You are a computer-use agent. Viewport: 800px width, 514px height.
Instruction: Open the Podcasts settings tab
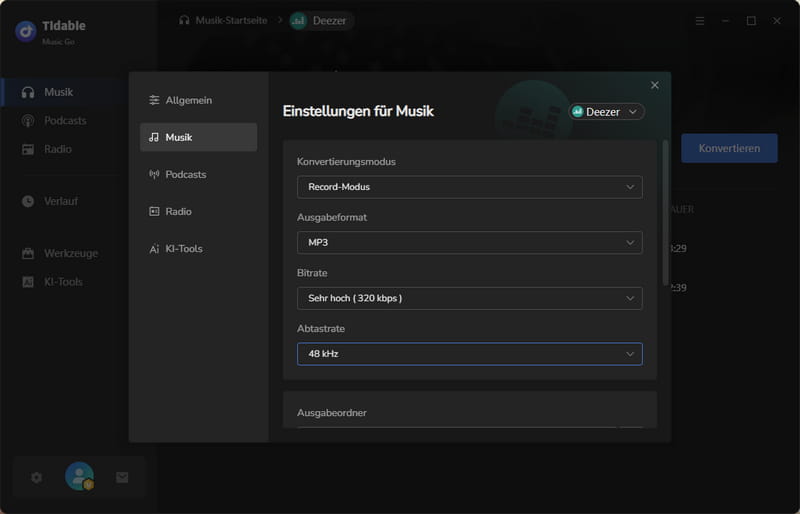point(198,175)
